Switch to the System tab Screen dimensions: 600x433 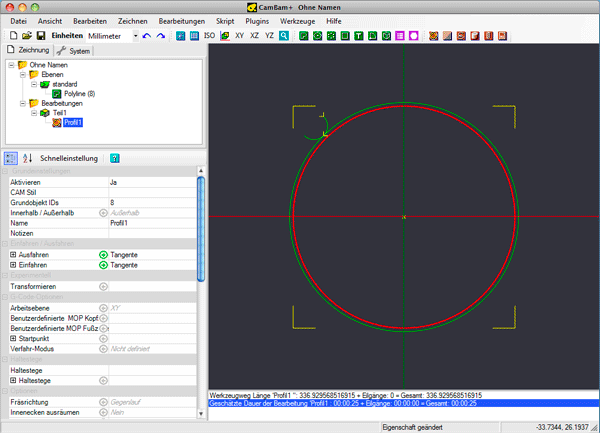click(x=73, y=50)
